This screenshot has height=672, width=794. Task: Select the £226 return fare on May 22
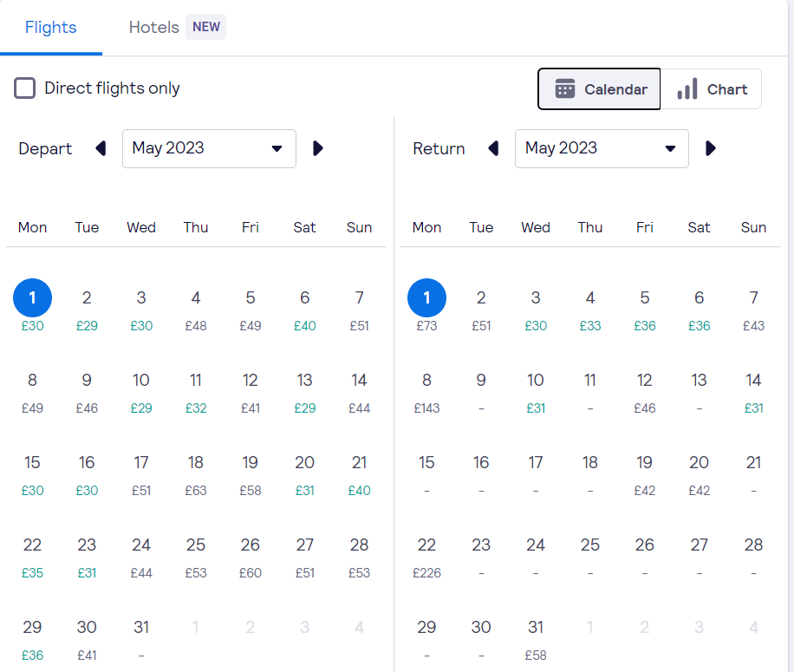tap(426, 557)
